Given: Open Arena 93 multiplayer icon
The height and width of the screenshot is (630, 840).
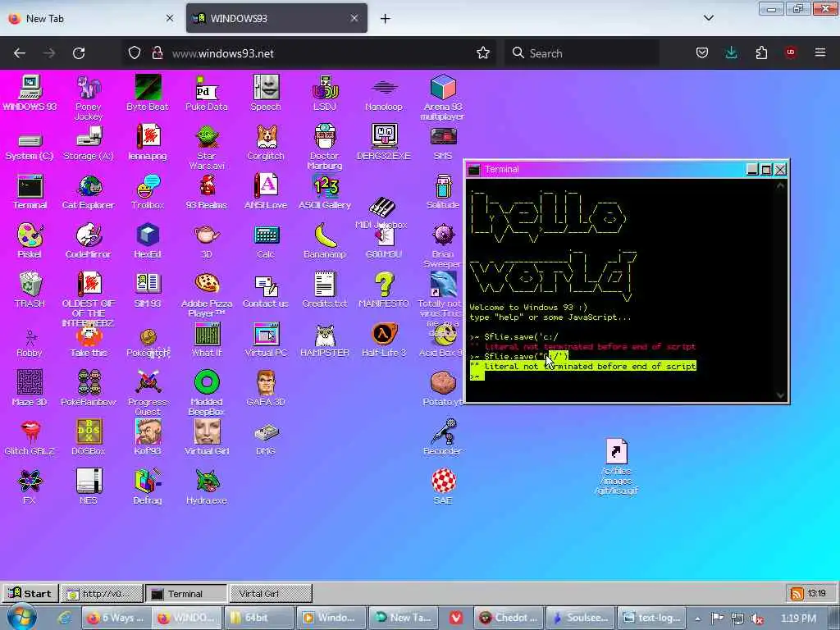Looking at the screenshot, I should 442,97.
